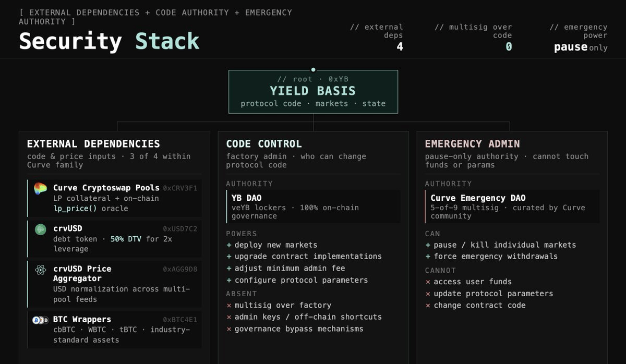Select the YIELD BASIS root box
This screenshot has height=364, width=626.
(313, 92)
